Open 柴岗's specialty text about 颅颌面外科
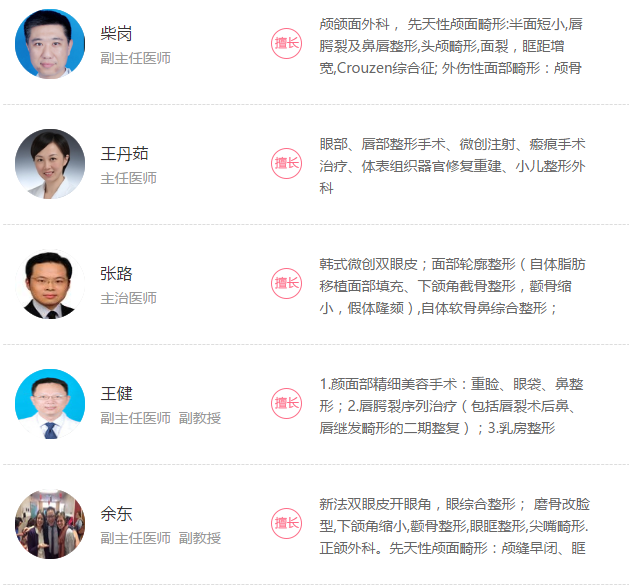Viewport: 629px width, 587px height. pyautogui.click(x=451, y=46)
